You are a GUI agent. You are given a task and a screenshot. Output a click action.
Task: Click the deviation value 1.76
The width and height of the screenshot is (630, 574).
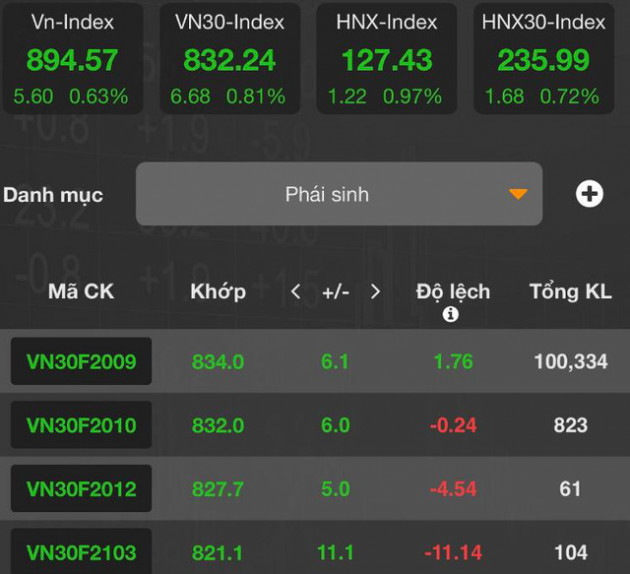point(453,362)
